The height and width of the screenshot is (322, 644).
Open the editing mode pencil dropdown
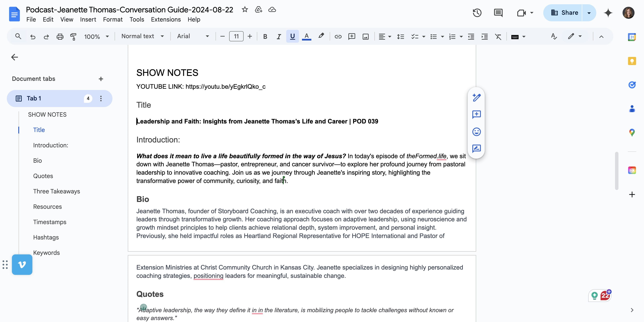(575, 36)
